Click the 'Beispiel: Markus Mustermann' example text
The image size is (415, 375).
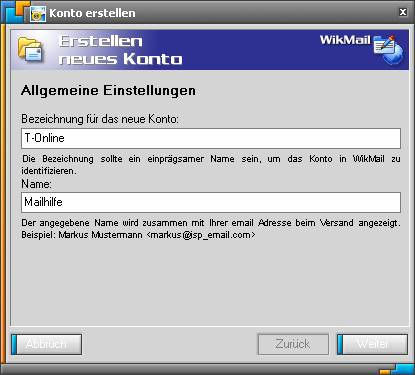tap(138, 235)
